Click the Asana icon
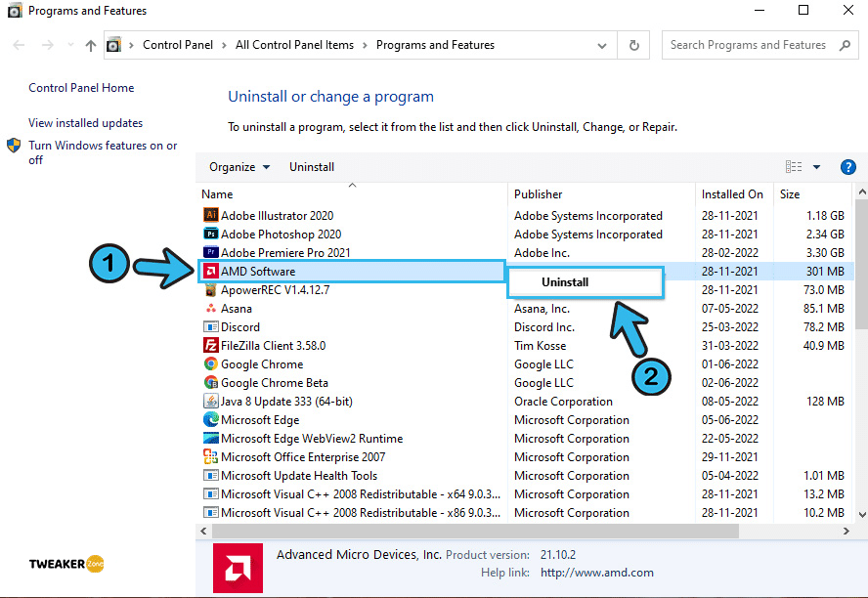This screenshot has height=598, width=868. pyautogui.click(x=211, y=308)
